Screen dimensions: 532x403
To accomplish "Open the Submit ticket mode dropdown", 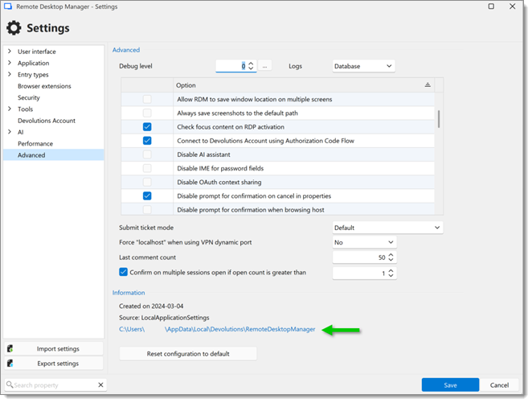I will [387, 228].
